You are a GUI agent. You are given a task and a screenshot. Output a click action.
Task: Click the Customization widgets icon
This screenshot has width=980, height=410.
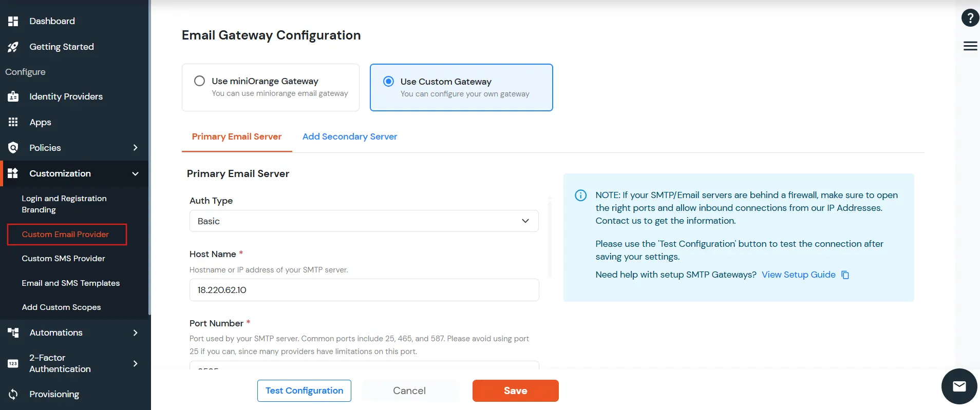coord(13,173)
